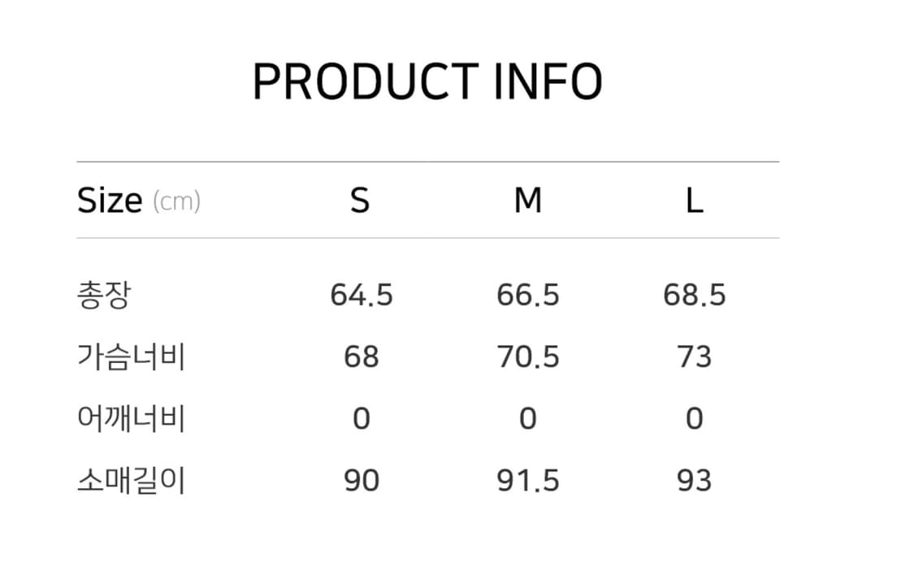Screen dimensions: 914x588
Task: Click the 70.5 chest width value
Action: 528,357
